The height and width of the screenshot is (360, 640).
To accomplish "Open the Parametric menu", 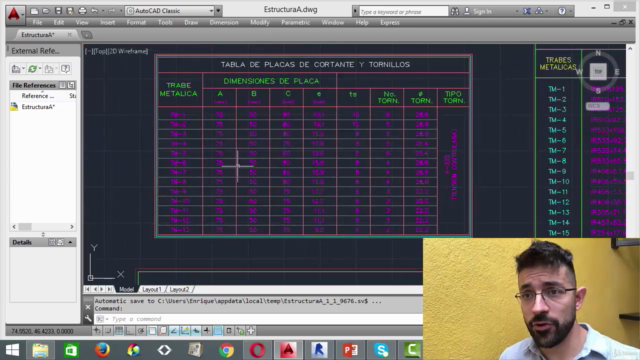I will (x=296, y=22).
